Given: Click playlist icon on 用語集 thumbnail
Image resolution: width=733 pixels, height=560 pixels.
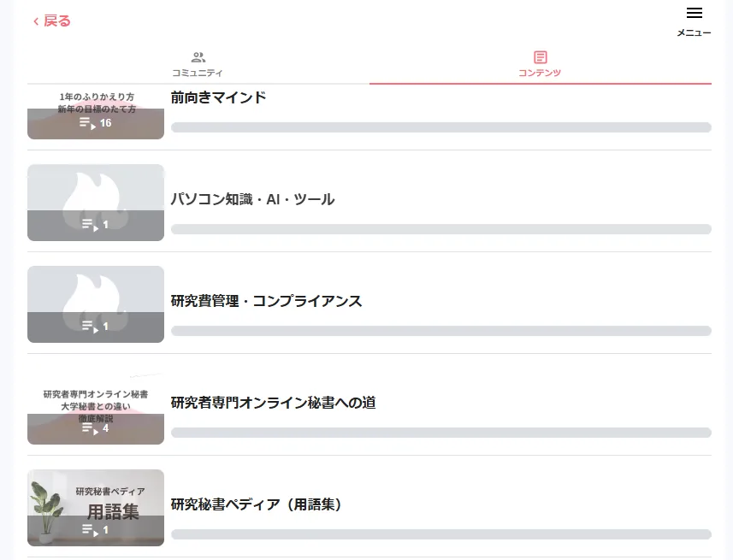Looking at the screenshot, I should pos(88,530).
